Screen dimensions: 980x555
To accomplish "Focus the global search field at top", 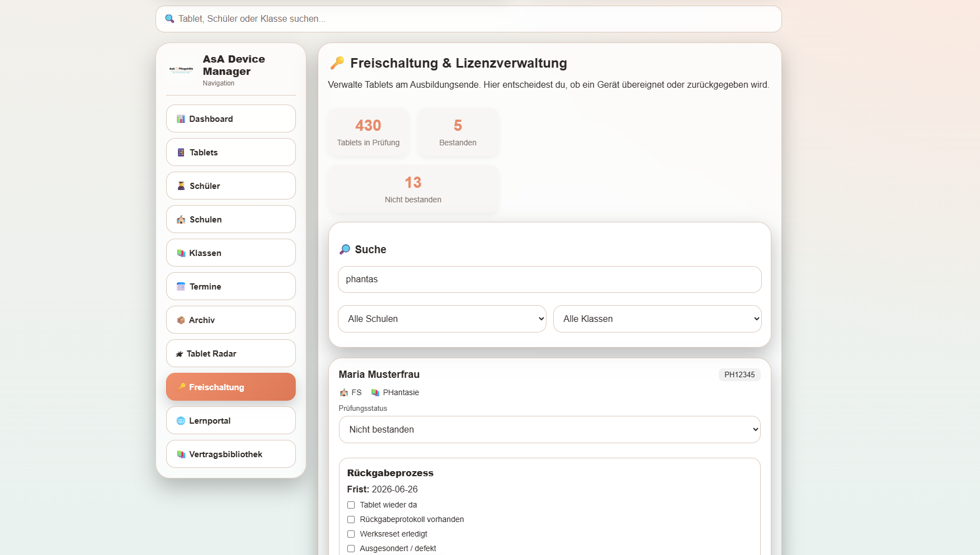I will point(468,19).
